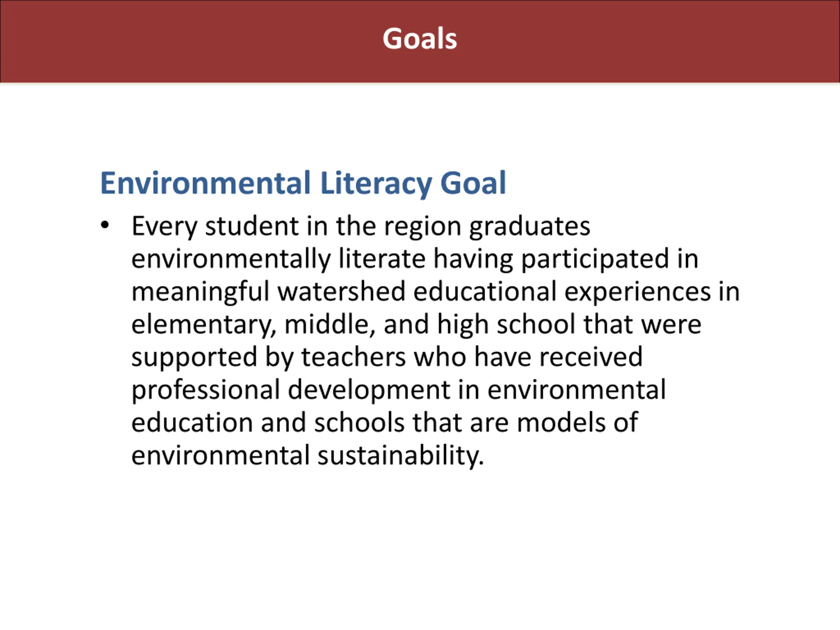The height and width of the screenshot is (630, 840).
Task: Select the word "student" in the bullet text
Action: [252, 226]
